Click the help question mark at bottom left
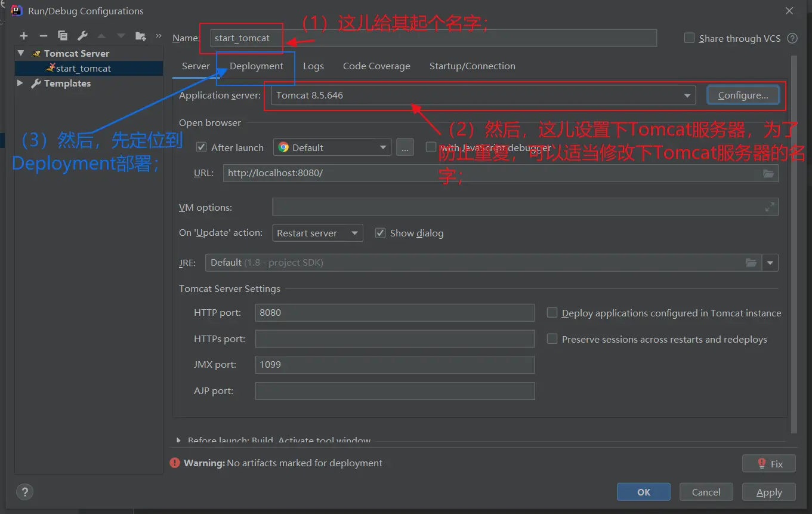The width and height of the screenshot is (812, 514). pos(24,492)
